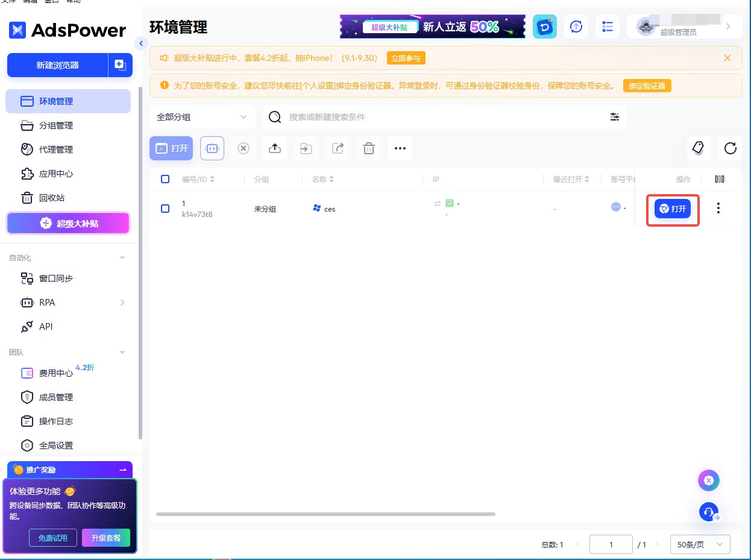Viewport: 751px width, 560px height.
Task: Toggle the select-all header checkbox
Action: [165, 179]
